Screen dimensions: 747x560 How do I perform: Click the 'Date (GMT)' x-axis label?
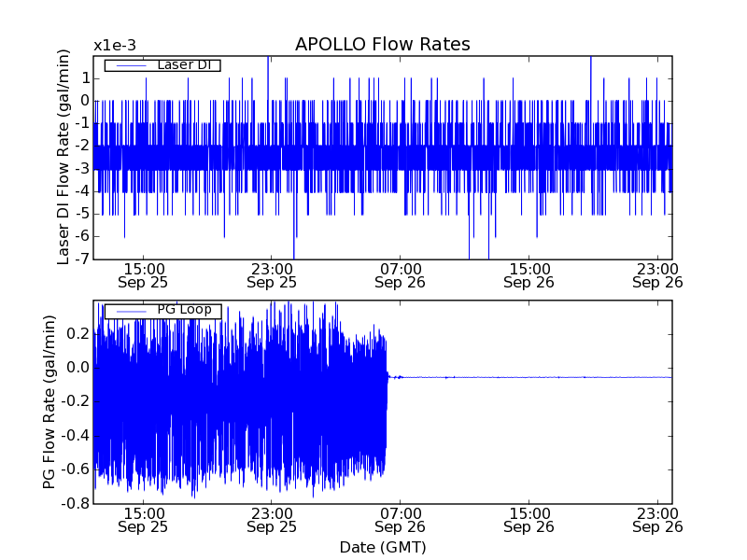383,547
